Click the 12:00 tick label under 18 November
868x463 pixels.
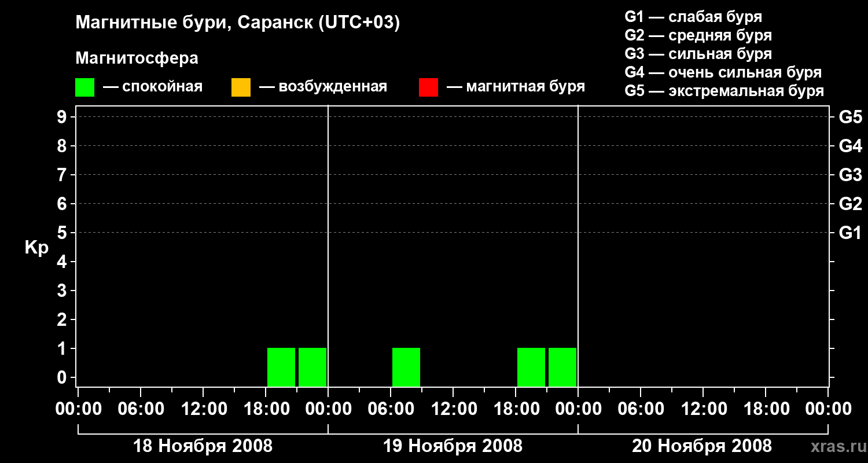[x=204, y=409]
